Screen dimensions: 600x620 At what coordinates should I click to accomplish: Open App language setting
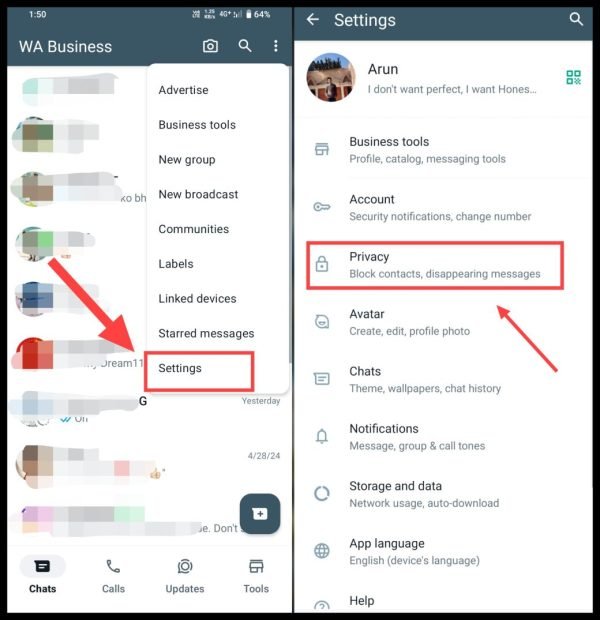(x=443, y=551)
